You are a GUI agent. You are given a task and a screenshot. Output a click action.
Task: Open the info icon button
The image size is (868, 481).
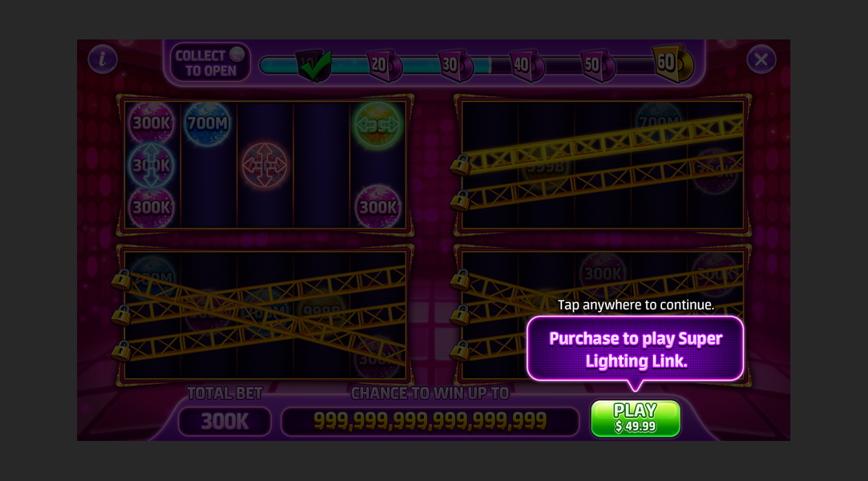pyautogui.click(x=103, y=59)
